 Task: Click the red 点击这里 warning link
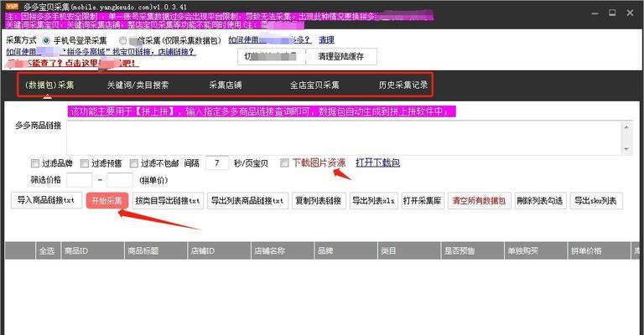point(73,63)
